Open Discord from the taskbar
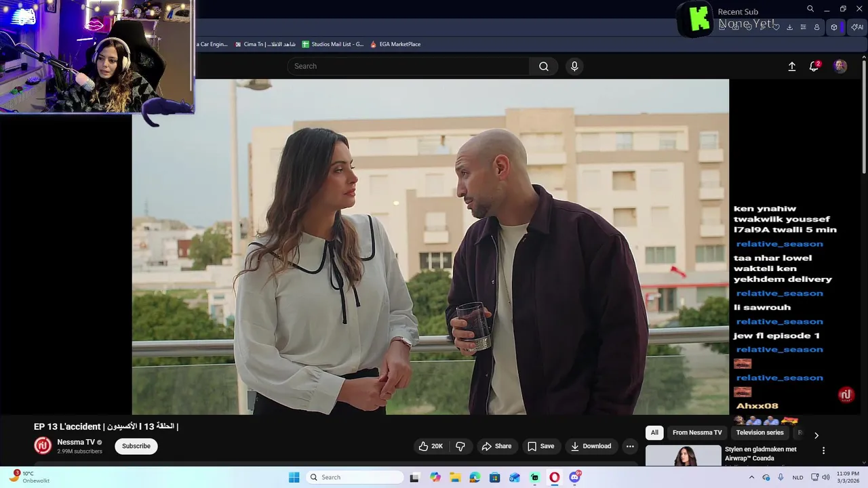 pyautogui.click(x=575, y=477)
